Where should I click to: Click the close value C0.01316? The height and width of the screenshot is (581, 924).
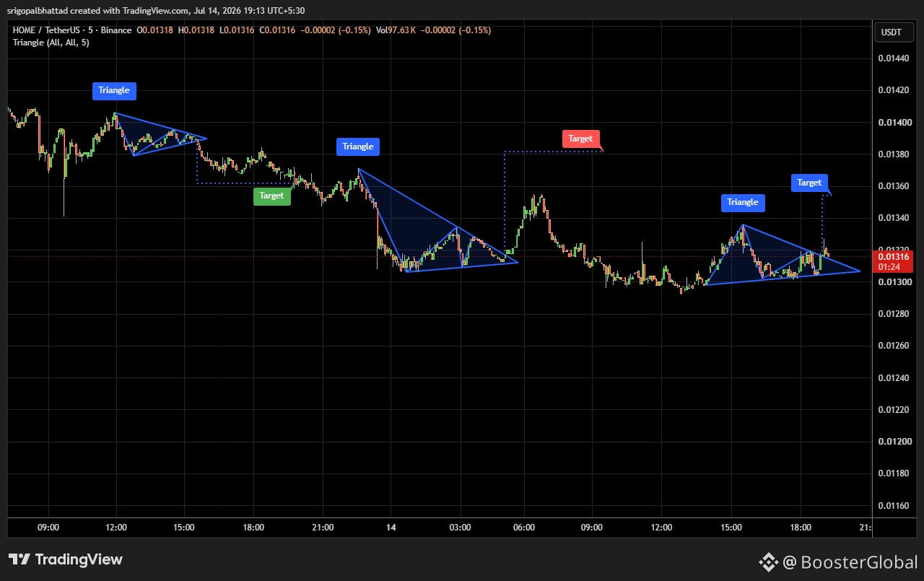pos(277,30)
